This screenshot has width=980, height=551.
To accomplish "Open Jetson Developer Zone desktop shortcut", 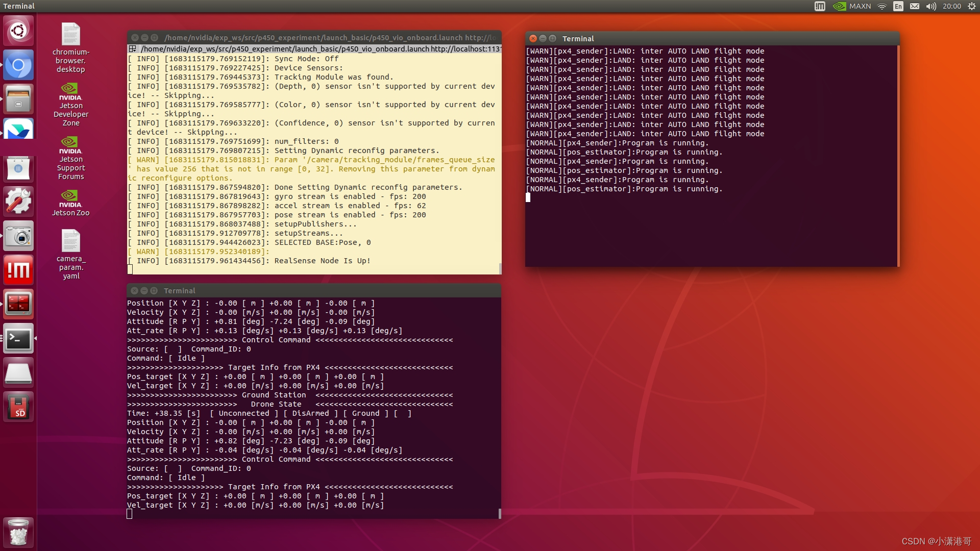I will (x=71, y=105).
